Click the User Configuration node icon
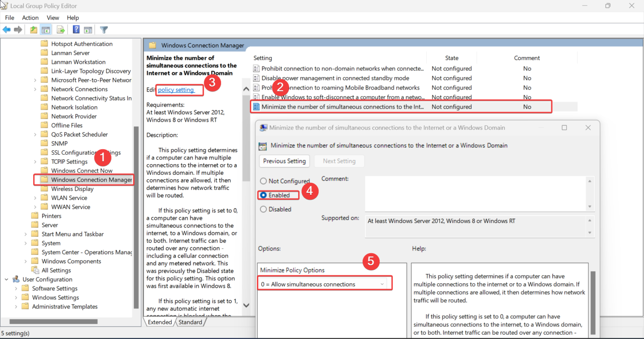The height and width of the screenshot is (339, 644). tap(16, 279)
